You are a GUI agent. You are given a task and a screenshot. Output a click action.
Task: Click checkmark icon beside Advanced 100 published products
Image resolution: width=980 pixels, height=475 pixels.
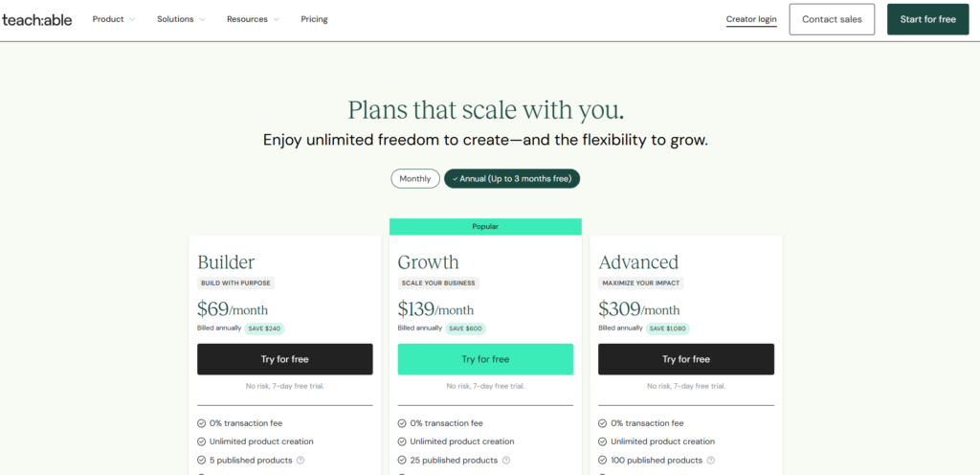click(x=603, y=461)
